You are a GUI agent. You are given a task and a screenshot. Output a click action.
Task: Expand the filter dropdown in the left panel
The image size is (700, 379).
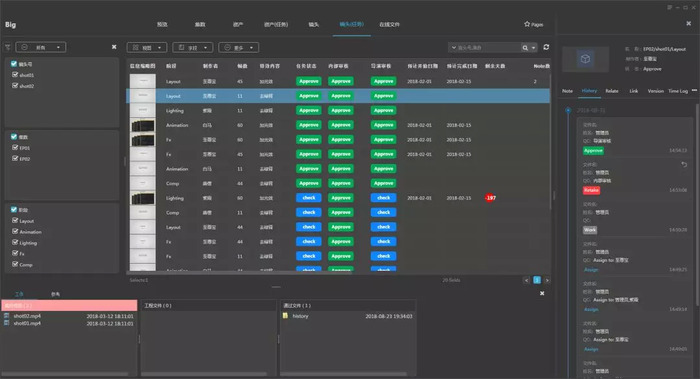pyautogui.click(x=41, y=47)
